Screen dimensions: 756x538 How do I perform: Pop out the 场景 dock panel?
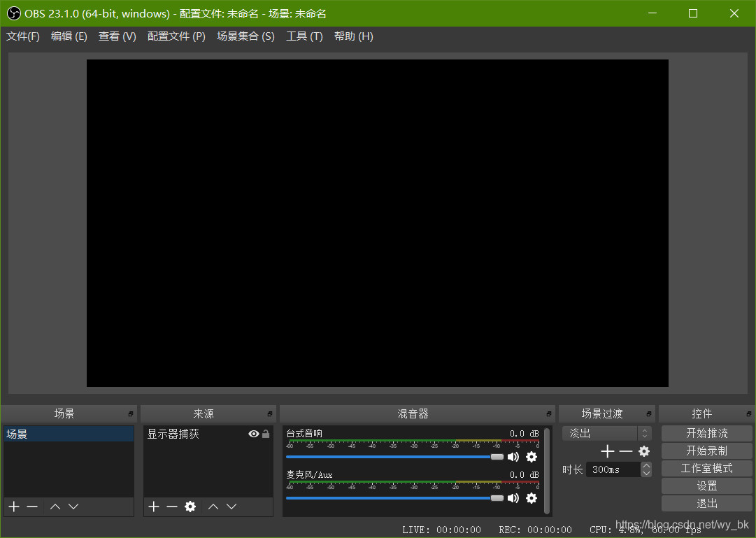[131, 414]
